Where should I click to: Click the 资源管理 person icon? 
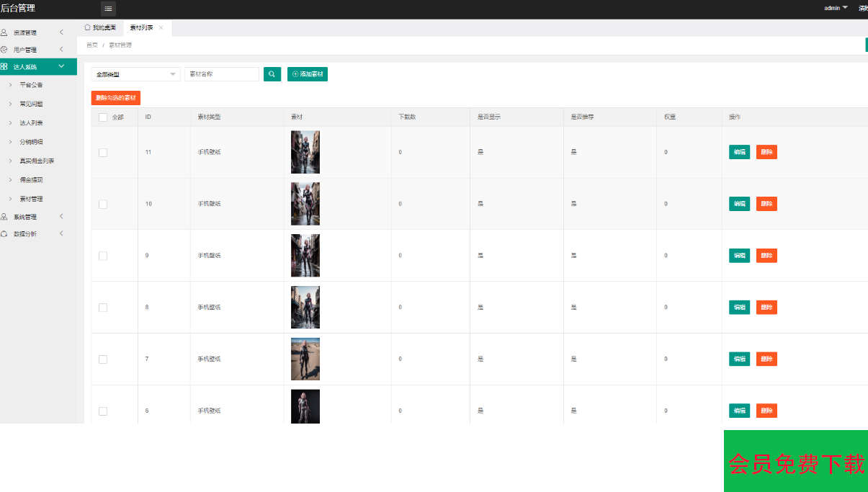(4, 32)
